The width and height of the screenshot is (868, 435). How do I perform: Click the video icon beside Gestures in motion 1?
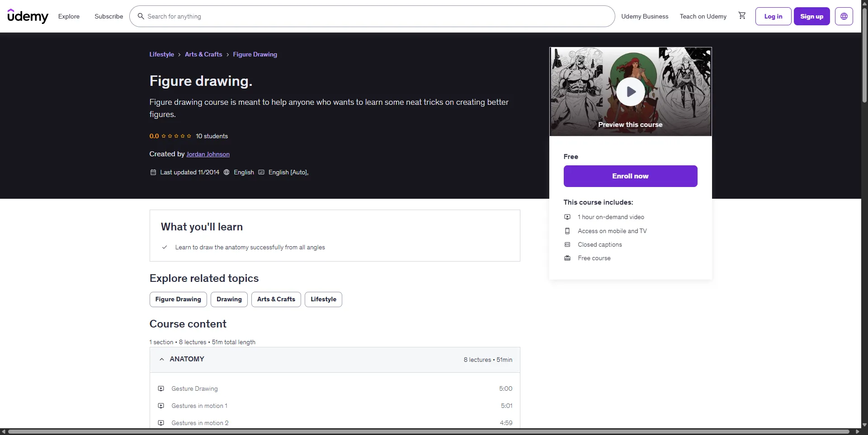pos(161,406)
